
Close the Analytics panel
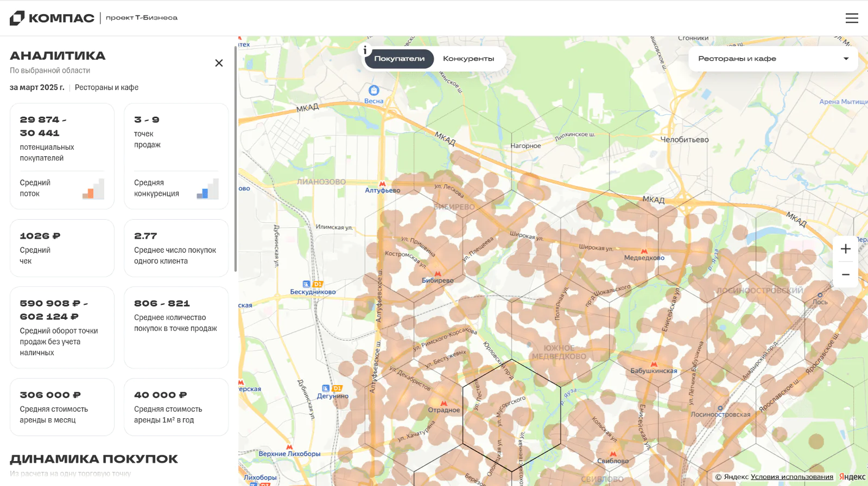click(x=219, y=63)
